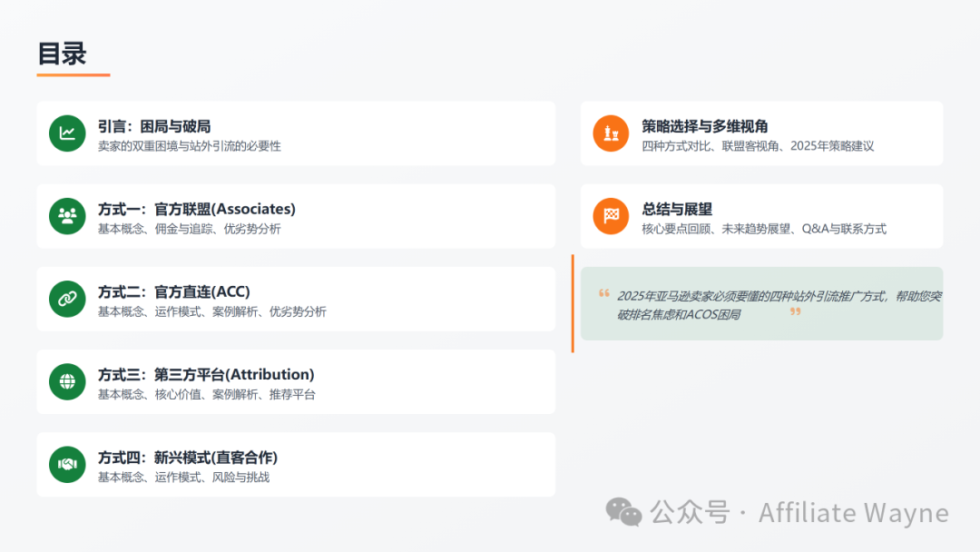Select the heading 方式四：新兴模式(直客合作)

pyautogui.click(x=188, y=458)
